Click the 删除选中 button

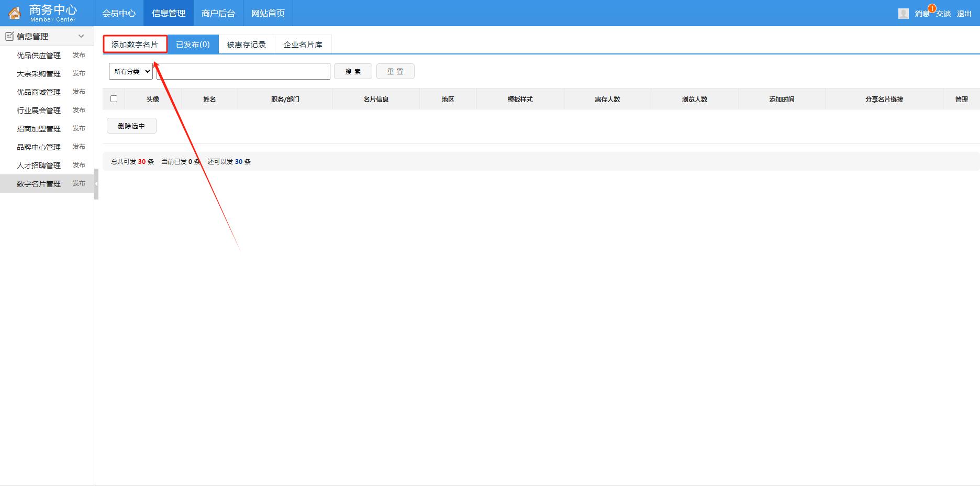pyautogui.click(x=131, y=126)
